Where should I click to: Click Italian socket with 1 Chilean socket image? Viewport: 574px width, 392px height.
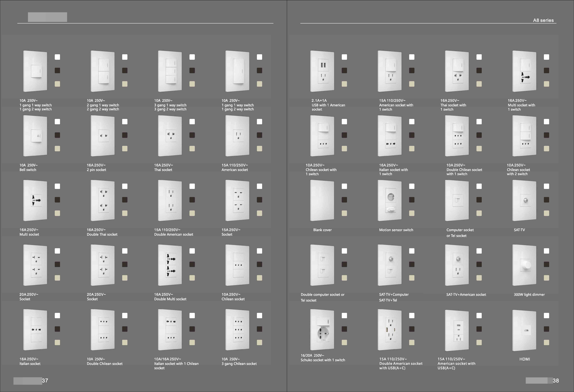coord(170,330)
